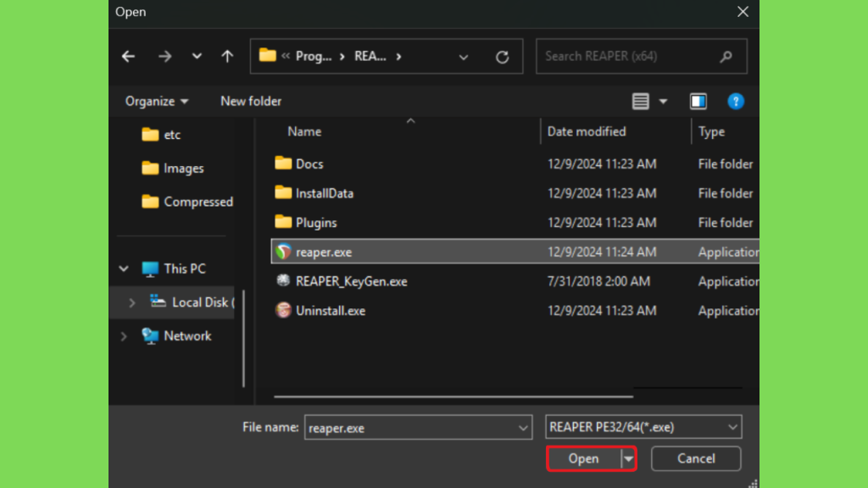
Task: Open the view options dropdown arrow
Action: pyautogui.click(x=663, y=102)
